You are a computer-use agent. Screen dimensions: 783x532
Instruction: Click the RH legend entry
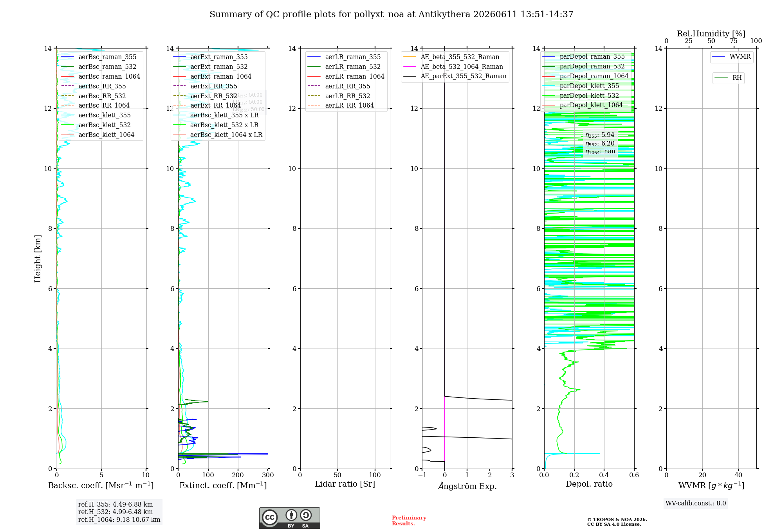[x=728, y=78]
